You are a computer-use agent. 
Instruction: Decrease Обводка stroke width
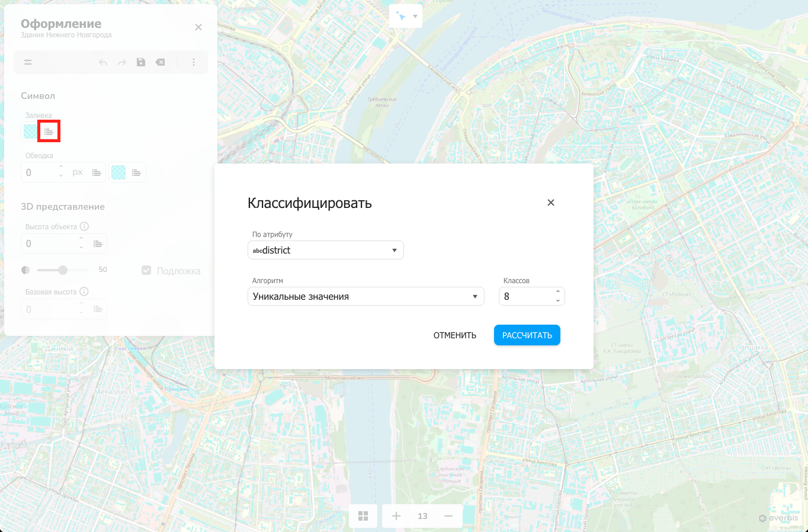pos(61,176)
